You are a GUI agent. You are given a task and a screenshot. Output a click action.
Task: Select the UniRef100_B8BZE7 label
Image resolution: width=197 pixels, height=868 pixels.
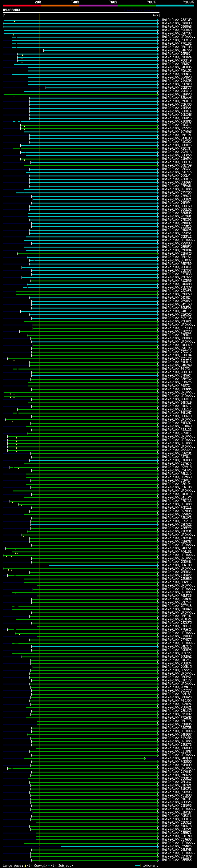pyautogui.click(x=177, y=410)
